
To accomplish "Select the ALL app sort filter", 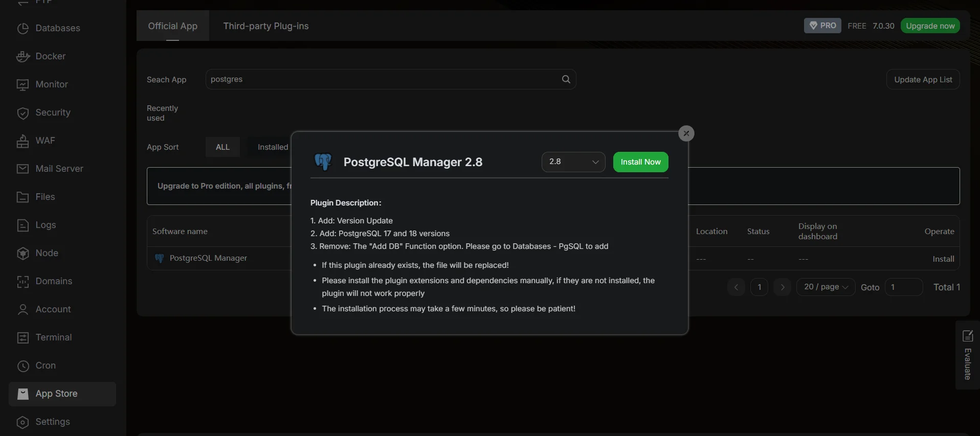I will coord(222,147).
